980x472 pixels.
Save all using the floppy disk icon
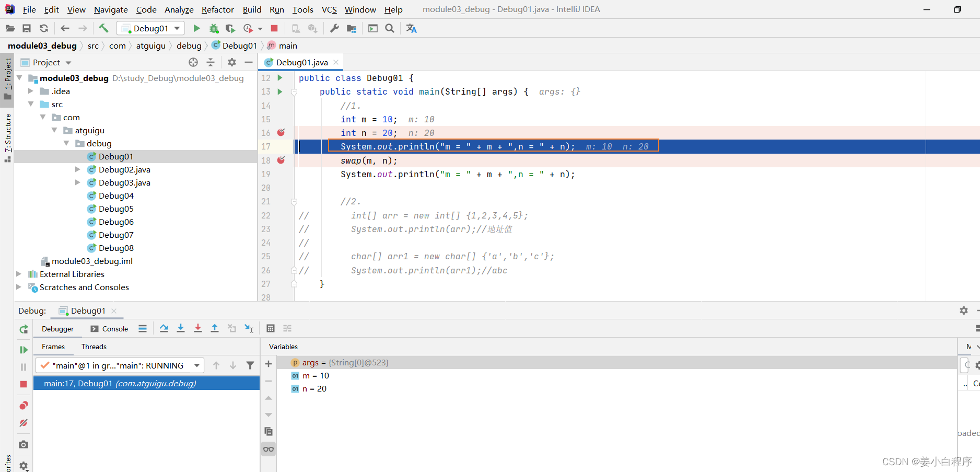point(27,28)
